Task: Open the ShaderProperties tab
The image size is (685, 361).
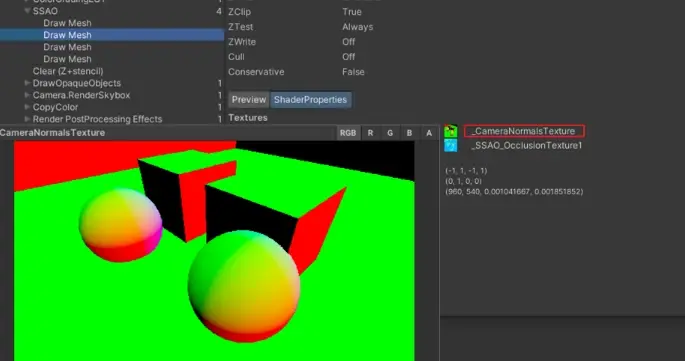Action: tap(310, 100)
